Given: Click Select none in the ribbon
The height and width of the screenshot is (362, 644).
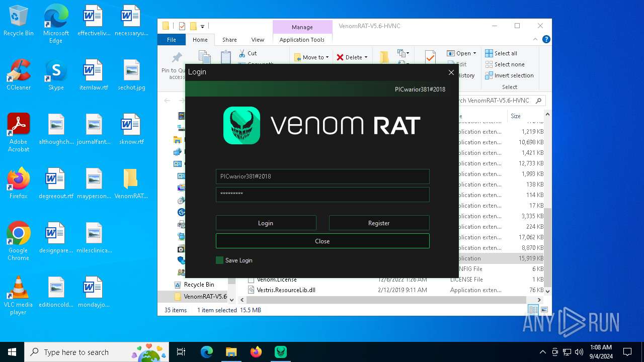Looking at the screenshot, I should click(505, 64).
